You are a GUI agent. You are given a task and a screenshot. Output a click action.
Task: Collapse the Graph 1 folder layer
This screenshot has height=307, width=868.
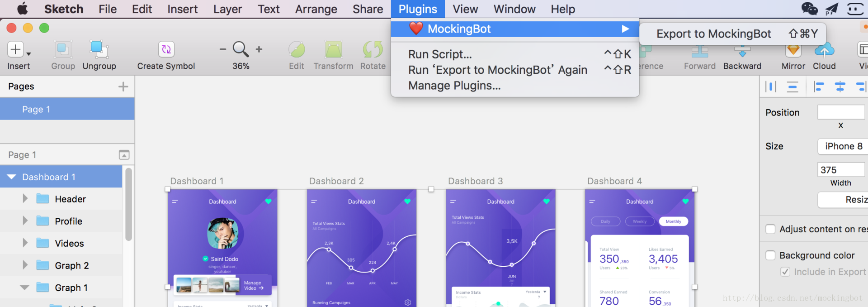(25, 288)
